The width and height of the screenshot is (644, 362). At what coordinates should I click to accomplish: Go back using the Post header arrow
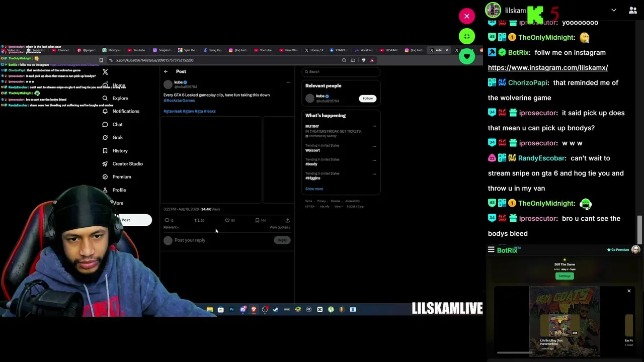click(166, 71)
